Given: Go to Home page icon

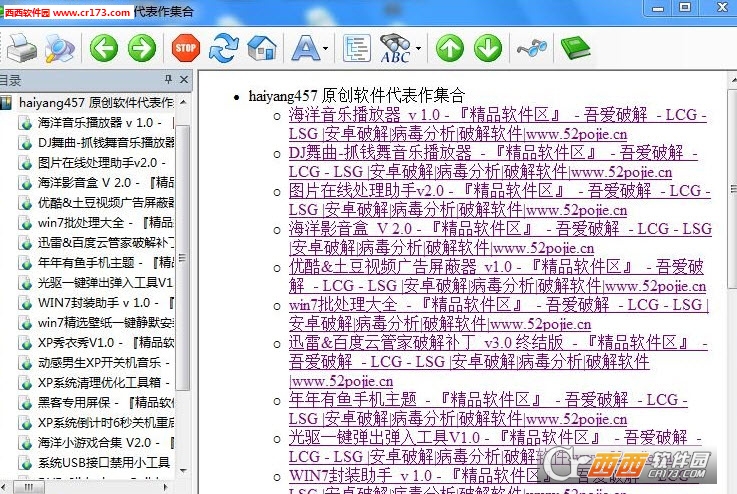Looking at the screenshot, I should (262, 48).
